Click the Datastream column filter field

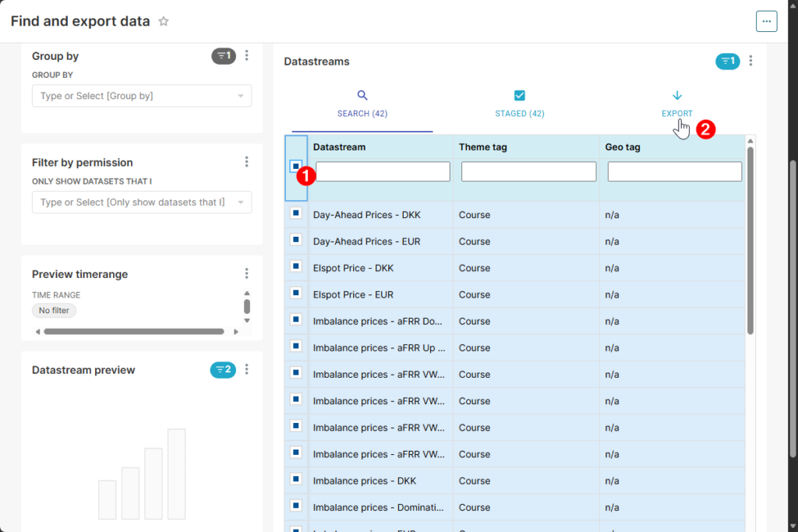383,171
